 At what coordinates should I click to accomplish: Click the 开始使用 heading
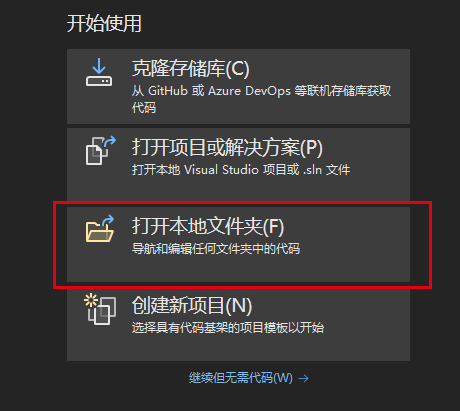[104, 23]
